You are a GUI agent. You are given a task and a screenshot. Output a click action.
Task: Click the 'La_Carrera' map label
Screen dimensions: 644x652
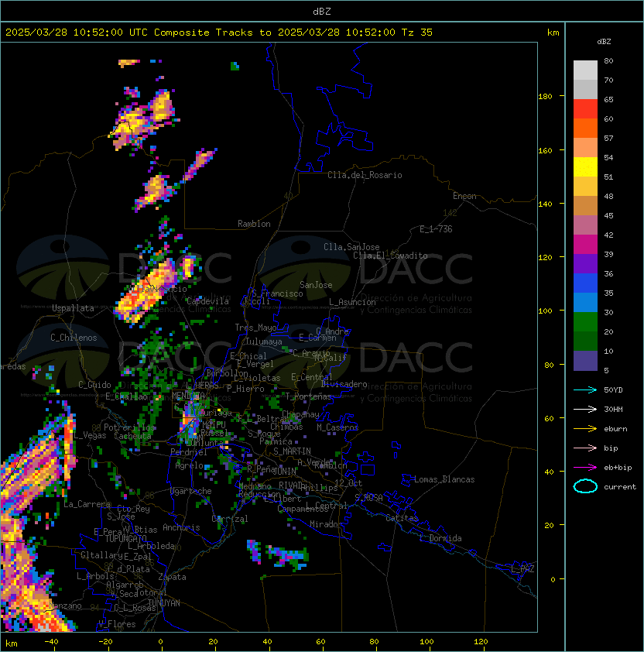pos(87,504)
